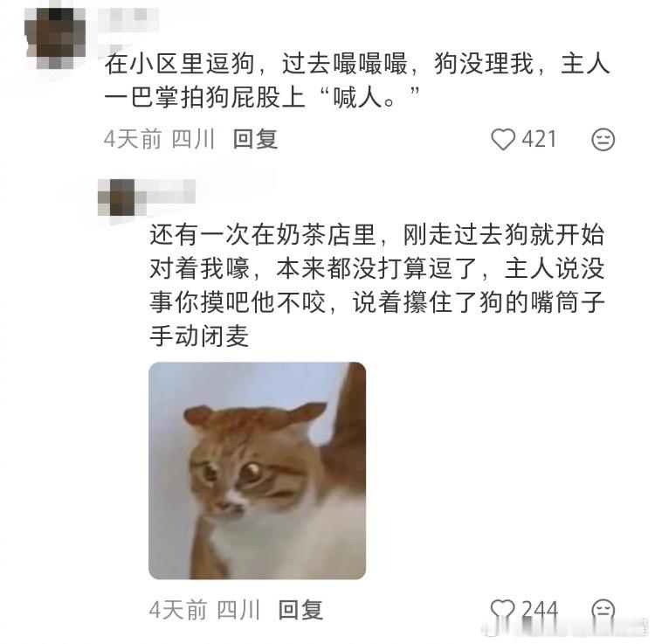Tap the dislike face on first comment

(603, 139)
